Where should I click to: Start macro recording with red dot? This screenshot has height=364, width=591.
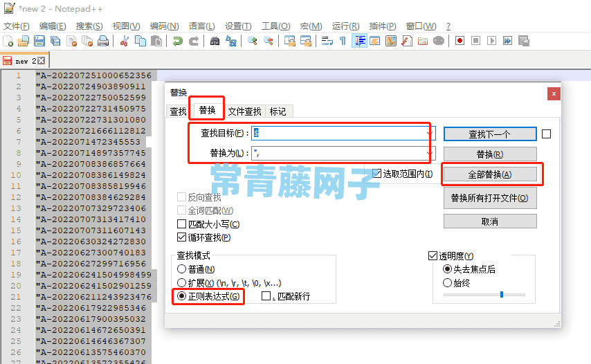[x=460, y=41]
